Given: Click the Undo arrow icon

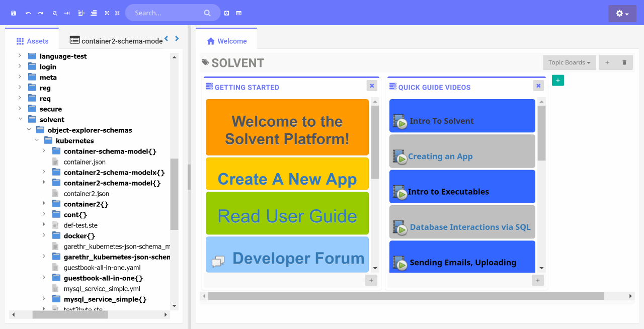Looking at the screenshot, I should click(x=28, y=13).
